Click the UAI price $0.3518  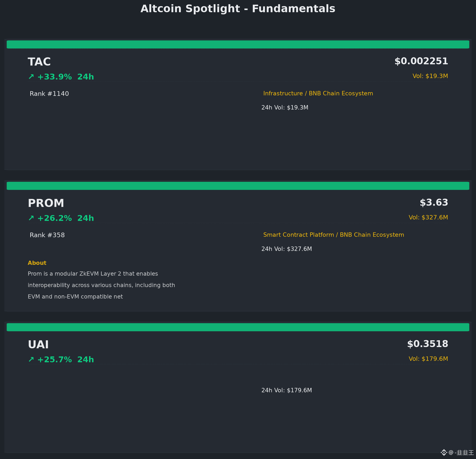[x=428, y=344]
